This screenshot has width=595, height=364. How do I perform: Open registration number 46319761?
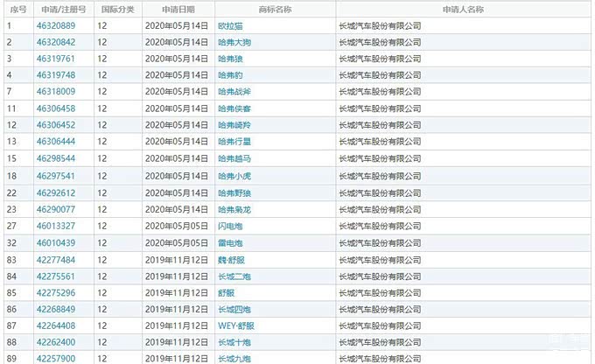(x=56, y=59)
